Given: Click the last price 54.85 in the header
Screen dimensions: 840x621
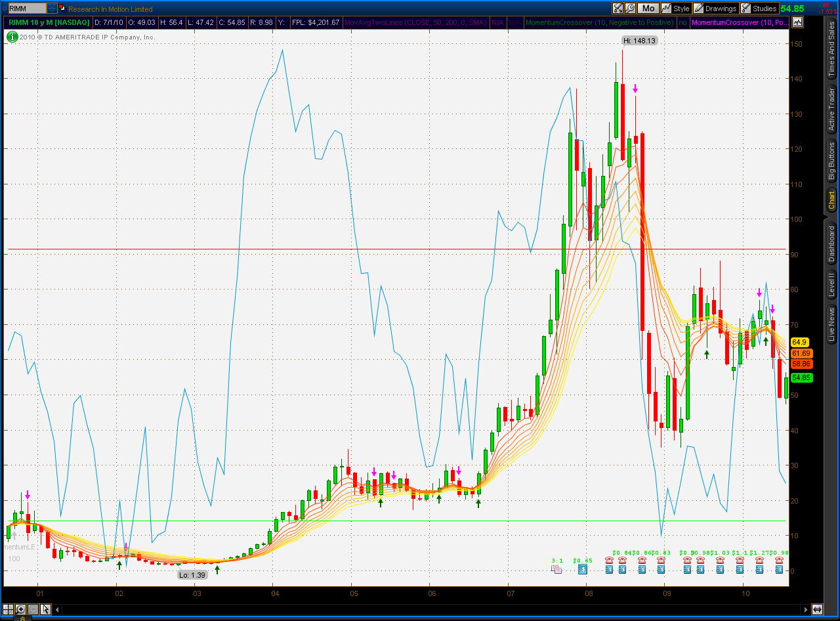Looking at the screenshot, I should (791, 9).
